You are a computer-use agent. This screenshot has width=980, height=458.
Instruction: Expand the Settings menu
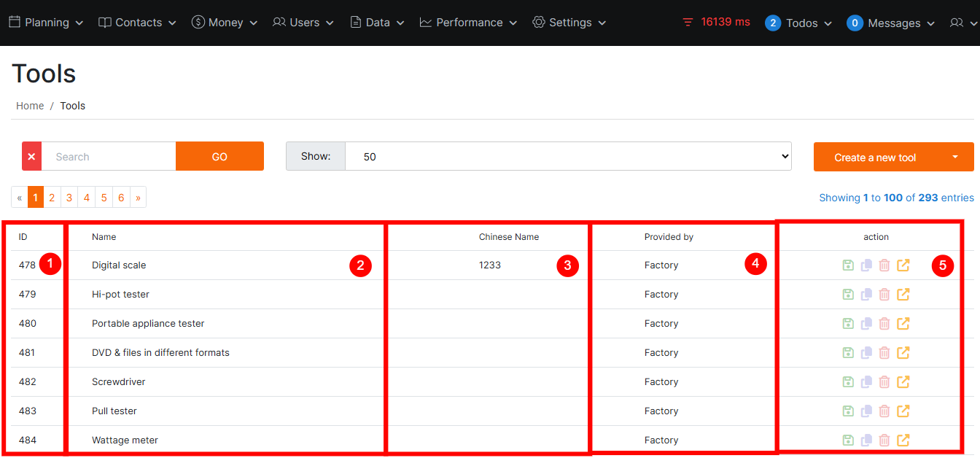click(x=569, y=23)
